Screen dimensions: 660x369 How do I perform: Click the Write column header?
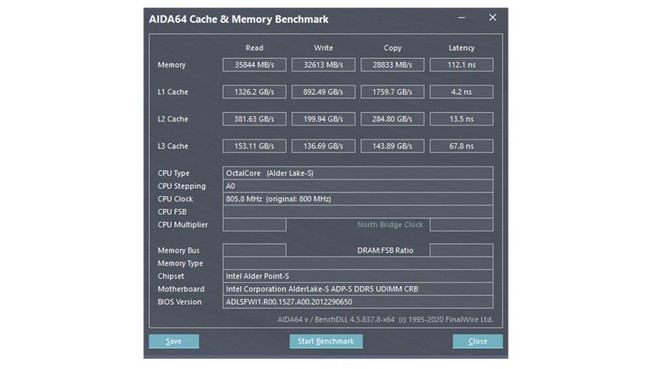click(323, 48)
